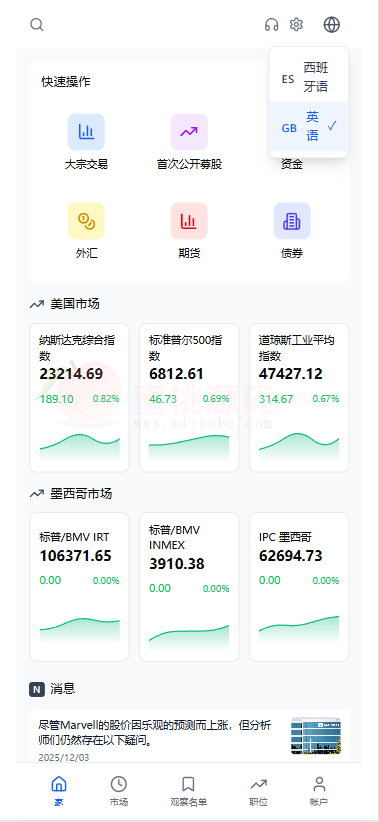Switch to the 职位 tab
The image size is (379, 822).
[x=258, y=792]
